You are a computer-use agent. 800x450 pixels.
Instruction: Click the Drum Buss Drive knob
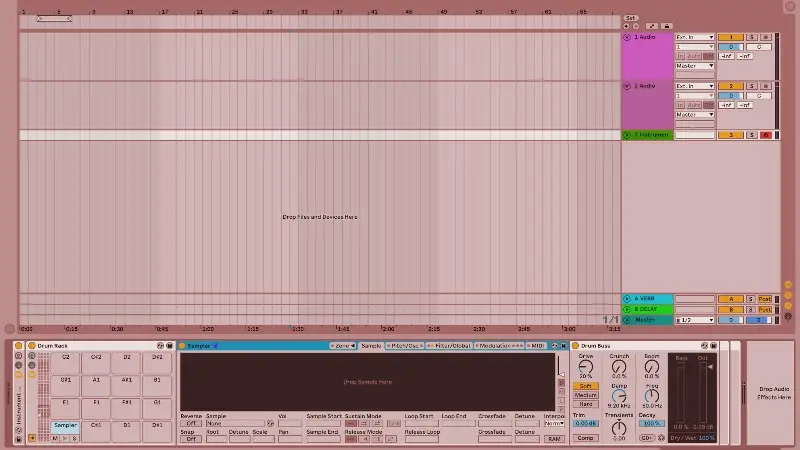585,367
